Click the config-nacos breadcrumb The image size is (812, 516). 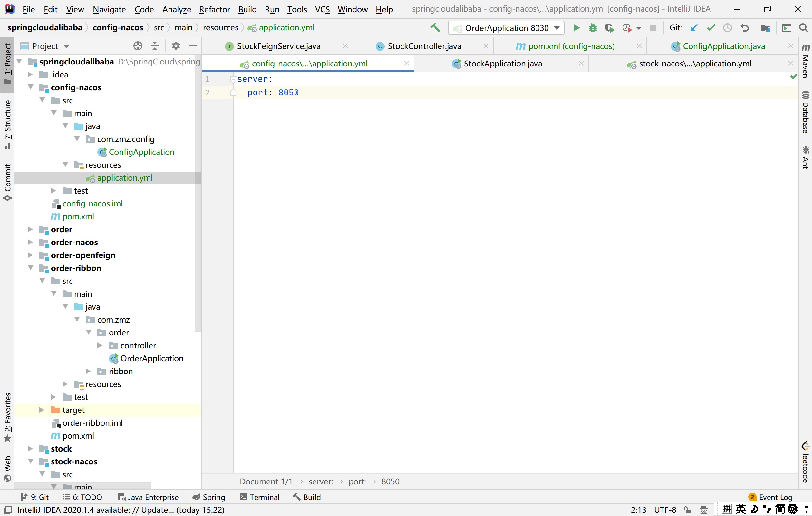[x=118, y=28]
